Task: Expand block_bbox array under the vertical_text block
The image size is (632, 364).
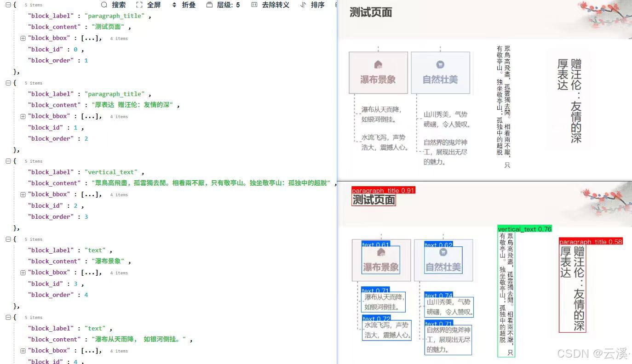Action: click(x=23, y=194)
